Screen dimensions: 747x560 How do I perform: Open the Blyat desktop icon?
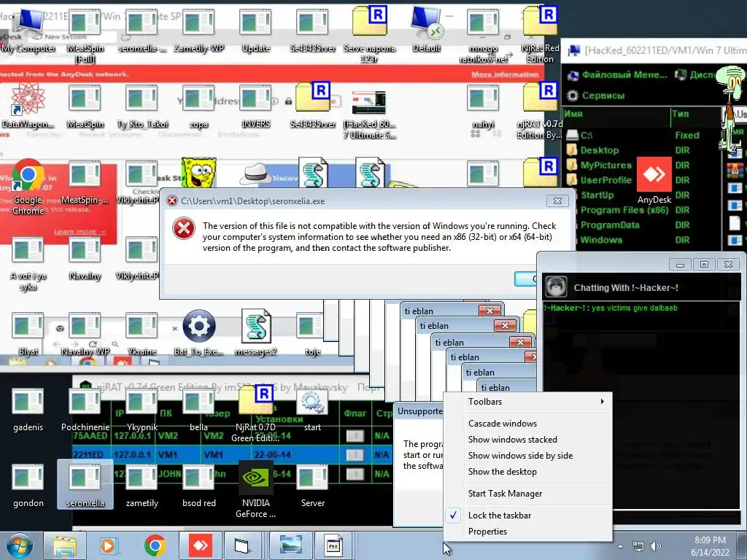tap(28, 334)
